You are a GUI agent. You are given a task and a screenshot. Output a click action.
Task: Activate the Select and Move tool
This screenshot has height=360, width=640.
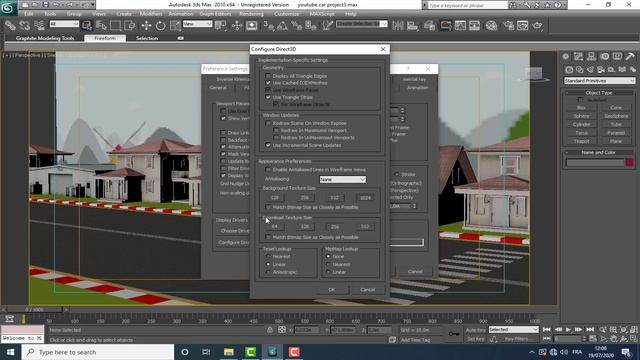tap(146, 26)
